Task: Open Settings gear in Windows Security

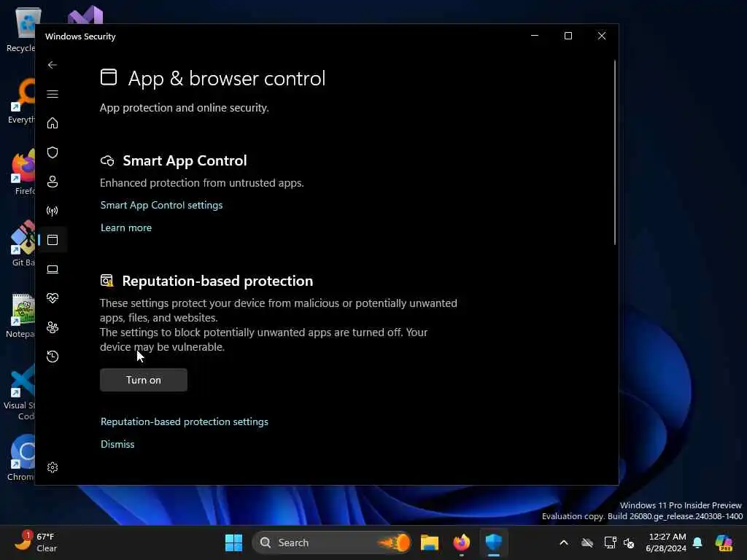Action: (x=53, y=467)
